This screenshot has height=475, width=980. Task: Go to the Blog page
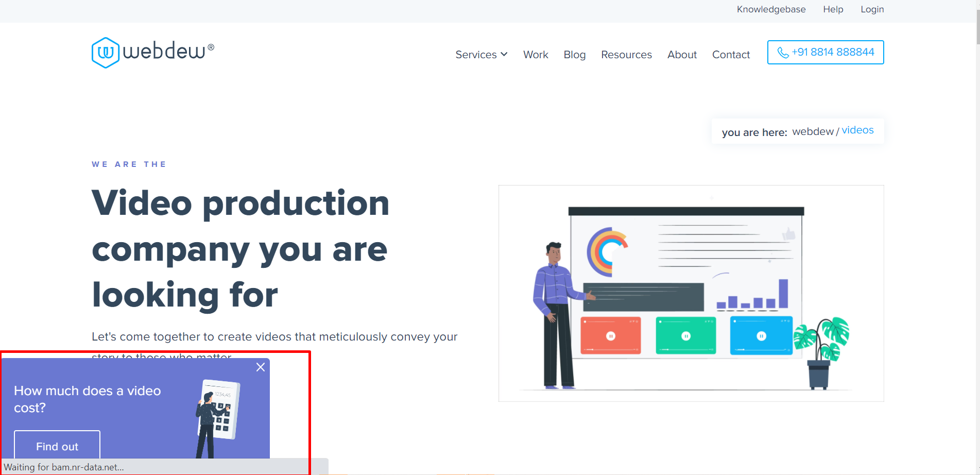pos(574,55)
